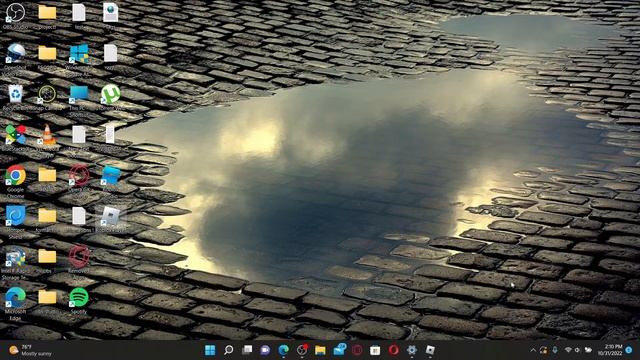The height and width of the screenshot is (360, 640).
Task: Open the Start menu on the taskbar
Action: tap(210, 350)
